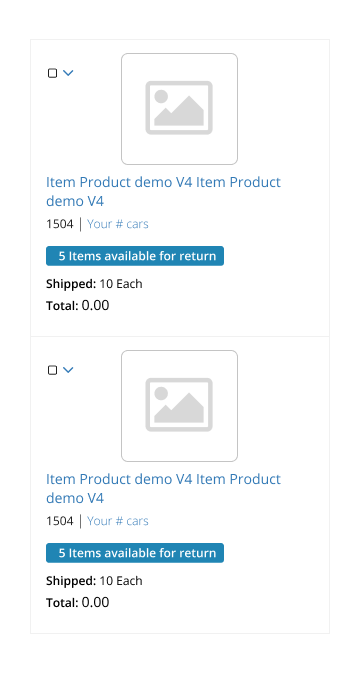Screen dimensions: 360x674
Task: Tick the checkbox on the bottom item card
Action: coord(52,370)
